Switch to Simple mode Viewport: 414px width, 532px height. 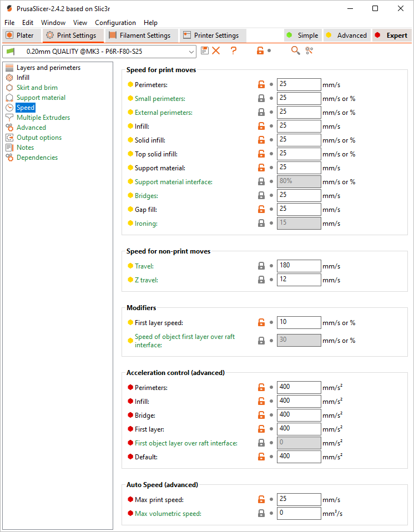point(302,36)
